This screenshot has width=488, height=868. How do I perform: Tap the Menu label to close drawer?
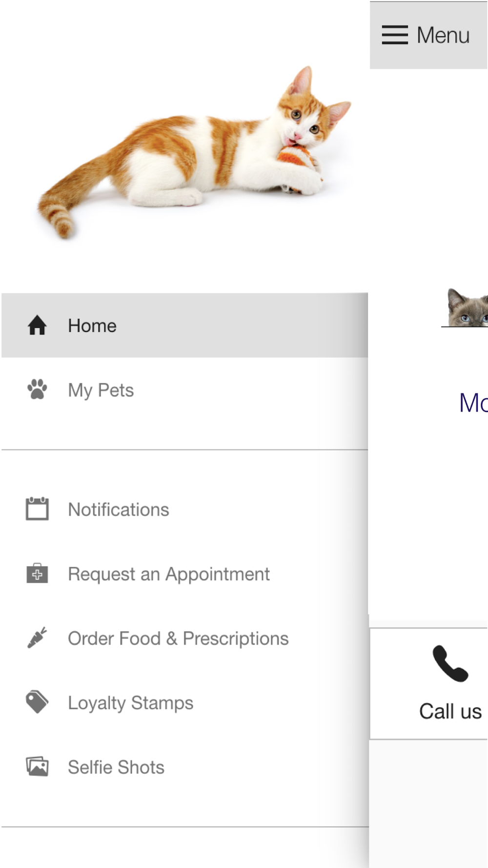click(x=443, y=35)
